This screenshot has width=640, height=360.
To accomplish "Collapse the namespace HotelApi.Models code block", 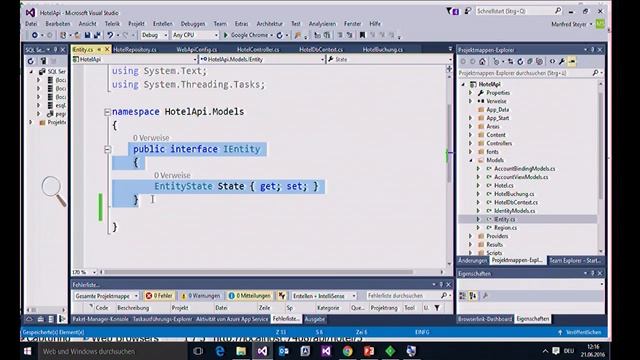I will tap(107, 112).
